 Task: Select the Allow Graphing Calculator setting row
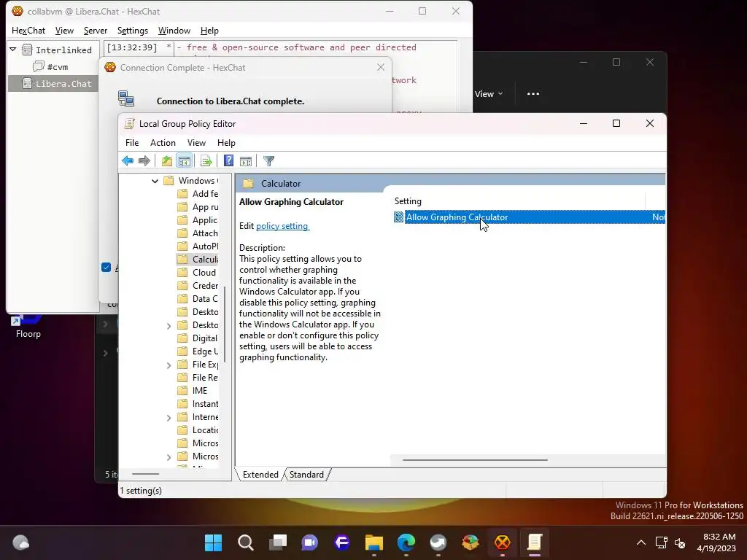529,217
